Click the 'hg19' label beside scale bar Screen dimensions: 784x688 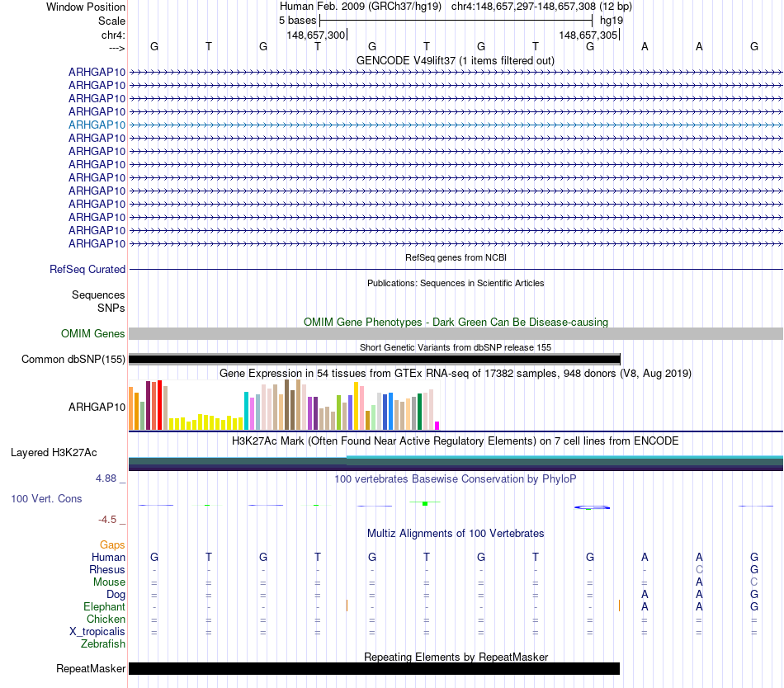coord(612,21)
